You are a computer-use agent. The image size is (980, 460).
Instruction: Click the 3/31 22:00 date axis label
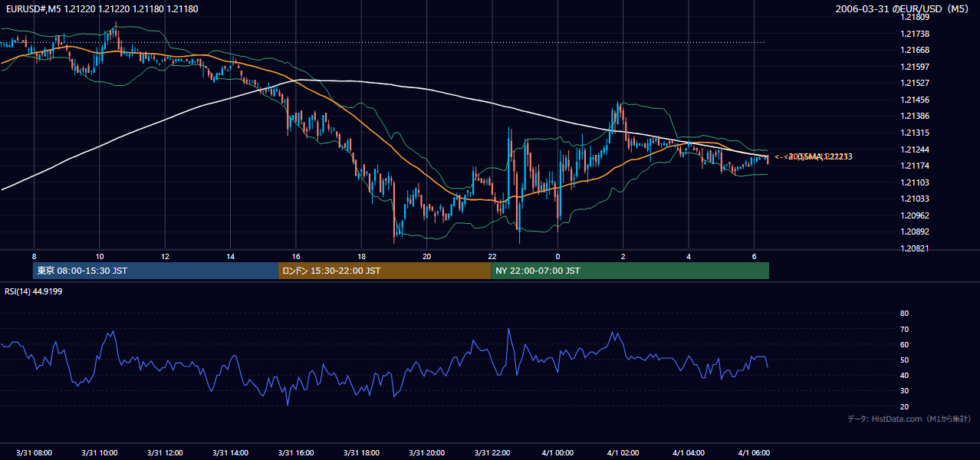tap(492, 452)
